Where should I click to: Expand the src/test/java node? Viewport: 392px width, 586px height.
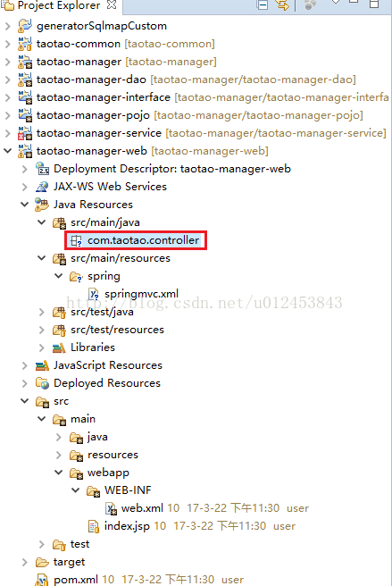point(42,312)
